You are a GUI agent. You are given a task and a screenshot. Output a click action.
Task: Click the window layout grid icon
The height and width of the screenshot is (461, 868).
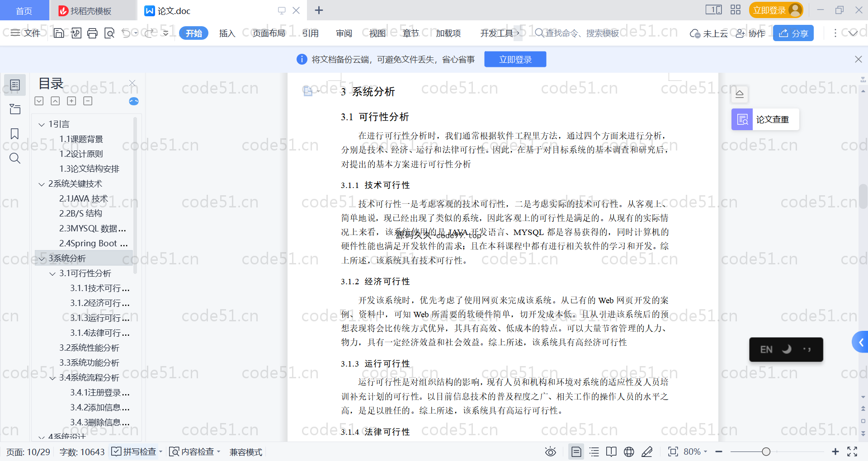coord(736,10)
